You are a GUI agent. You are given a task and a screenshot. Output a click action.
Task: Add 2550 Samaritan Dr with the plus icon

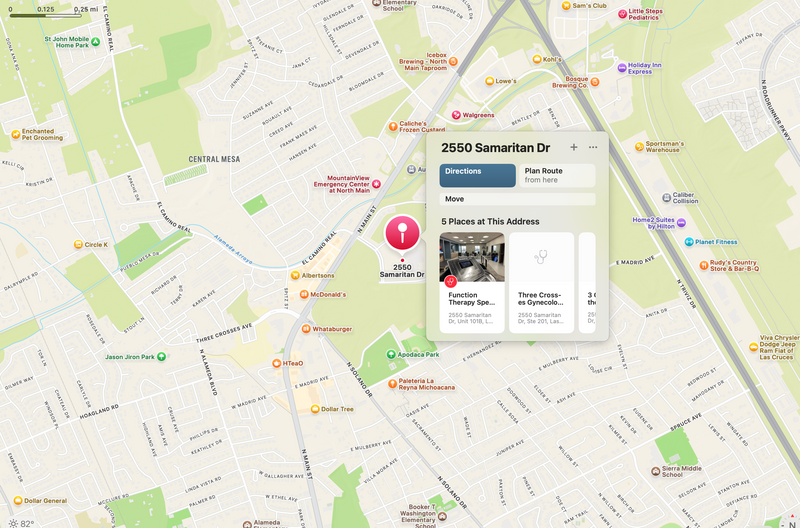click(x=573, y=147)
